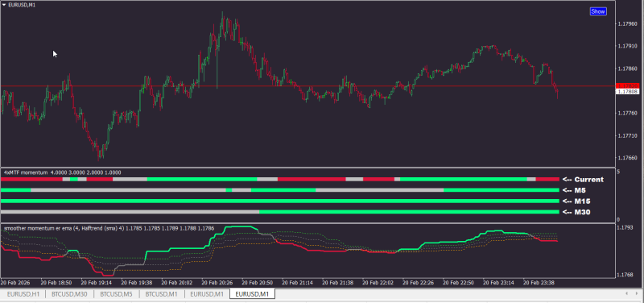Screen dimensions: 644x303
Task: Click the 1.17760 price scale value
Action: tap(627, 113)
